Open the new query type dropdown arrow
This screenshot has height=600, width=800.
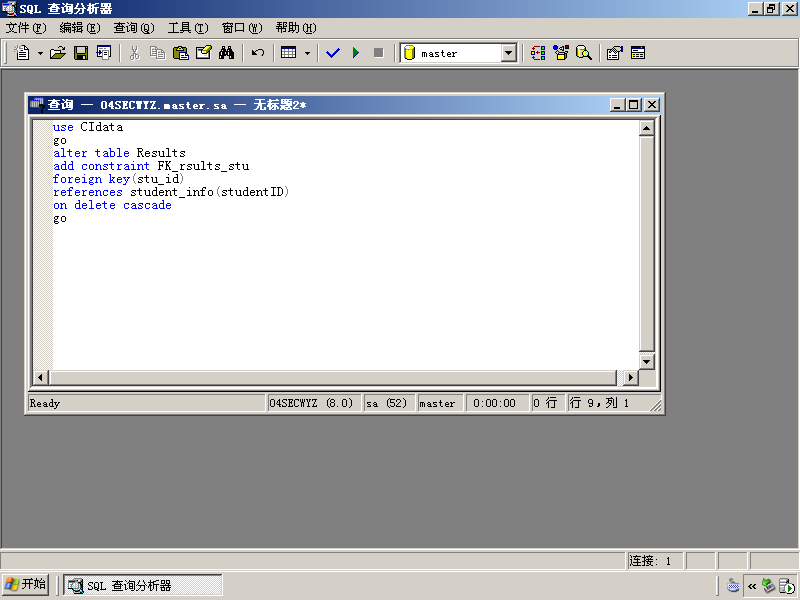point(40,53)
